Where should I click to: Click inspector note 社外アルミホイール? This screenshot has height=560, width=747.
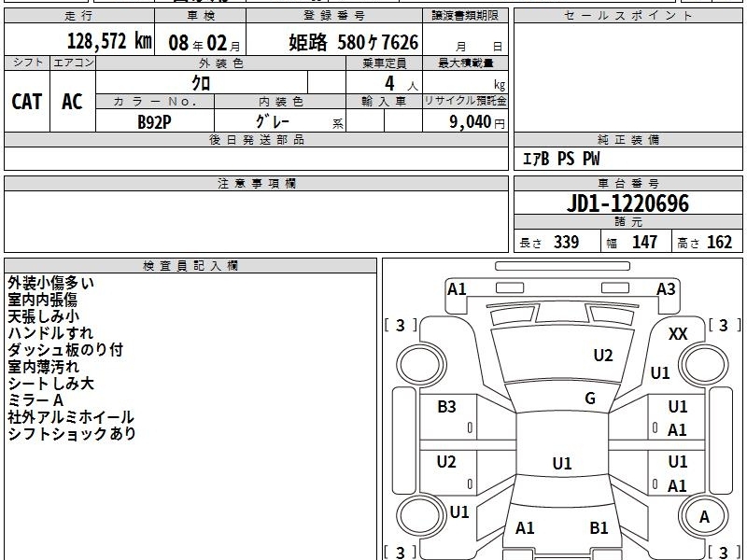(71, 417)
